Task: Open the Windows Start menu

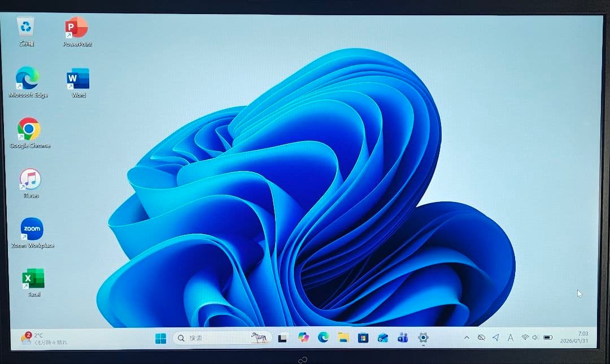Action: click(160, 338)
